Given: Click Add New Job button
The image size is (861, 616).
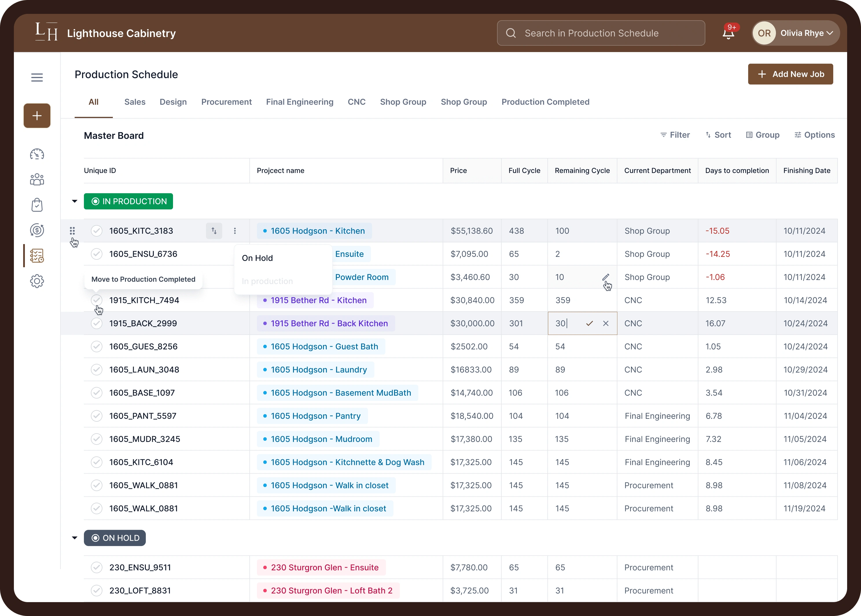Looking at the screenshot, I should (x=790, y=74).
